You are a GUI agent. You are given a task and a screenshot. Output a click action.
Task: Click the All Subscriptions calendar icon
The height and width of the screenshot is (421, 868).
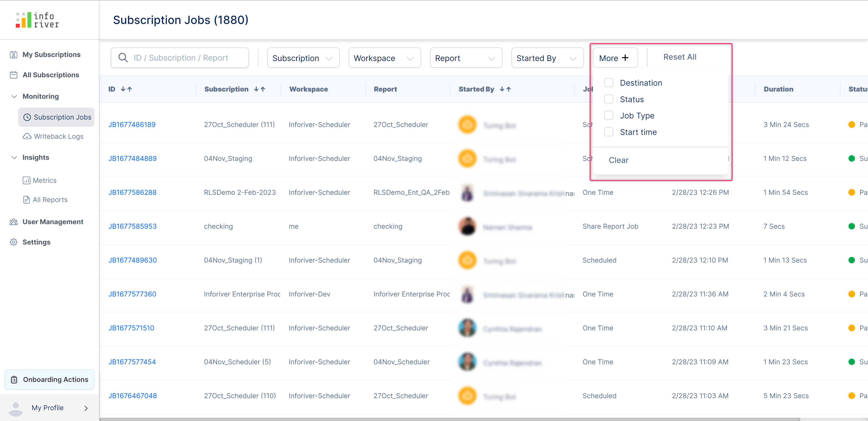coord(14,75)
